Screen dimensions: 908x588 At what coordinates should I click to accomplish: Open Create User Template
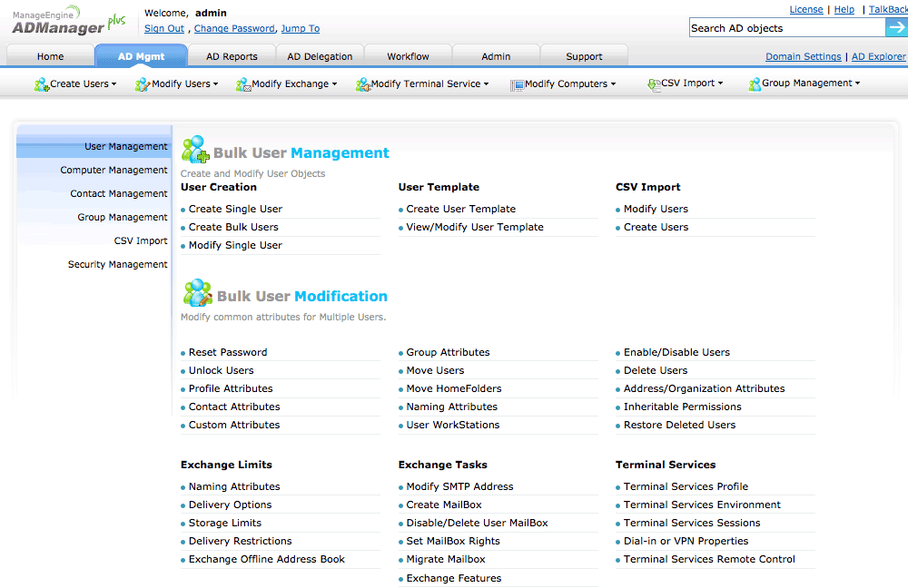[x=461, y=209]
